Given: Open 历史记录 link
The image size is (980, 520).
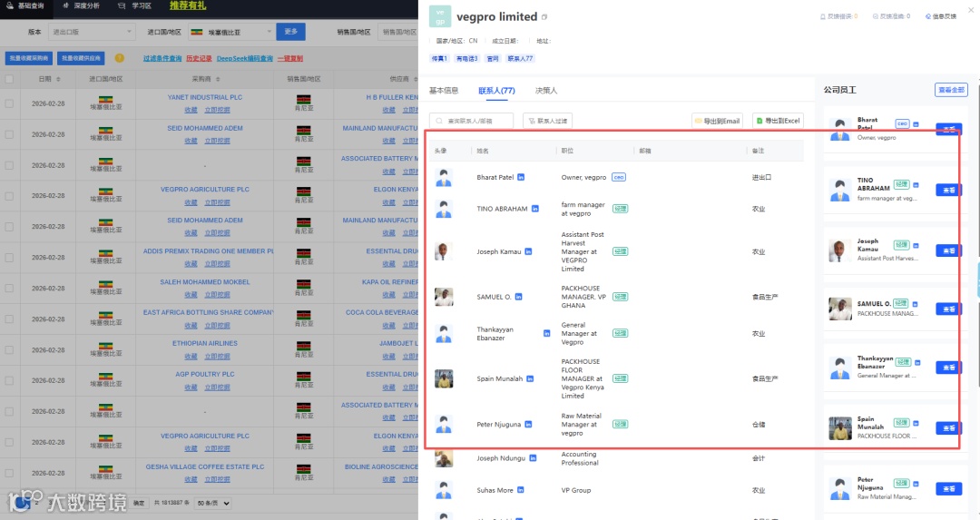Looking at the screenshot, I should click(x=199, y=58).
